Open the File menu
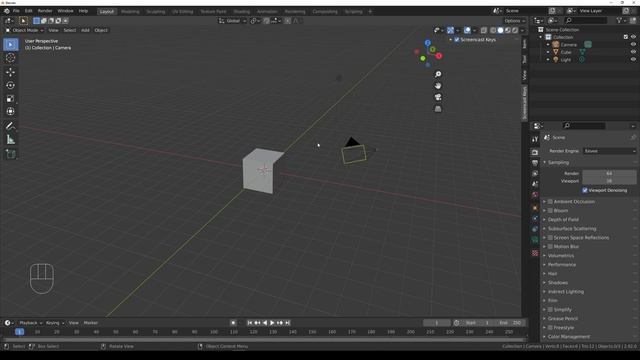Screen dimensions: 640x360 coord(16,11)
